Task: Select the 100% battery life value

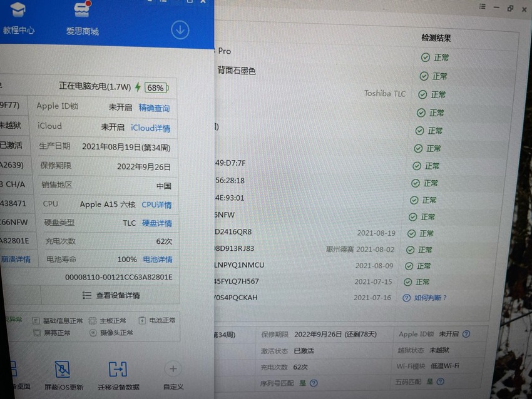Action: tap(127, 260)
